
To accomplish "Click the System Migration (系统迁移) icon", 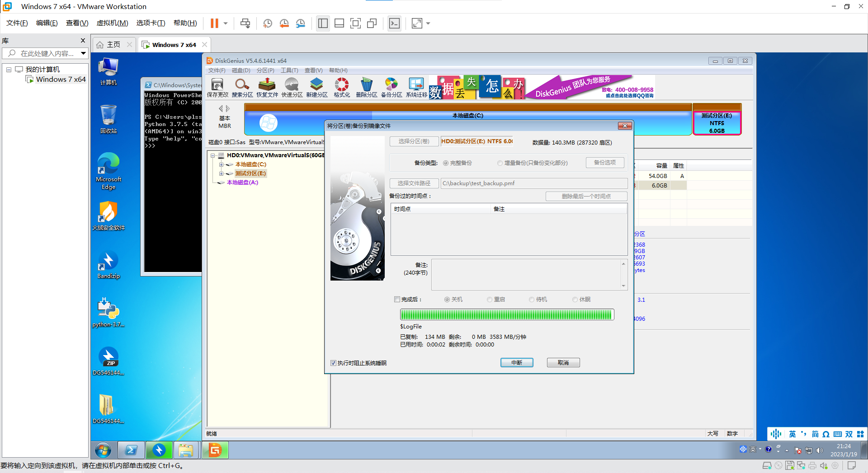I will click(x=416, y=88).
